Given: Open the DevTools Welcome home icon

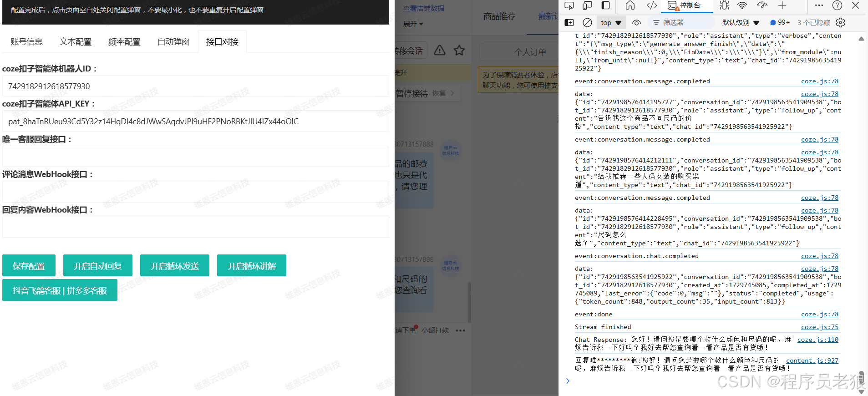Looking at the screenshot, I should pyautogui.click(x=630, y=5).
